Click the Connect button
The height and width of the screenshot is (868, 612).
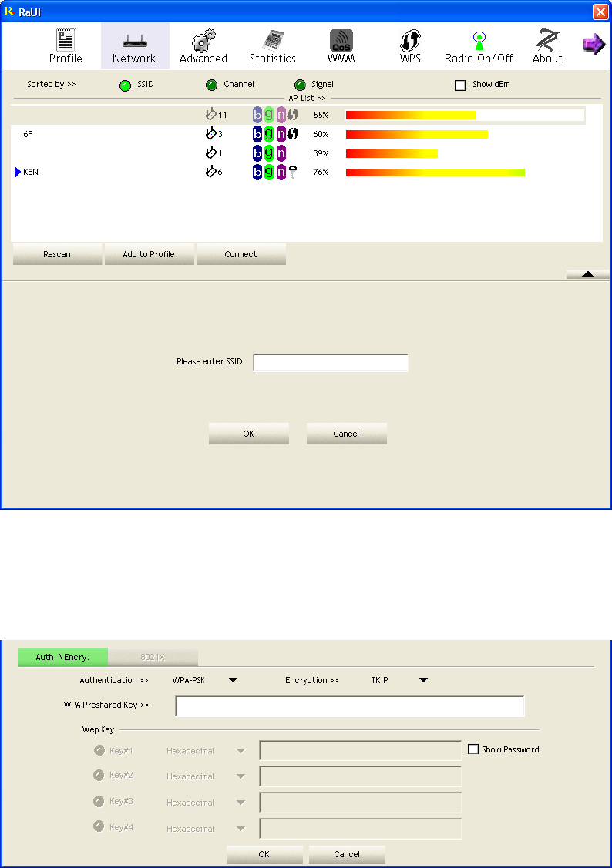pyautogui.click(x=241, y=254)
